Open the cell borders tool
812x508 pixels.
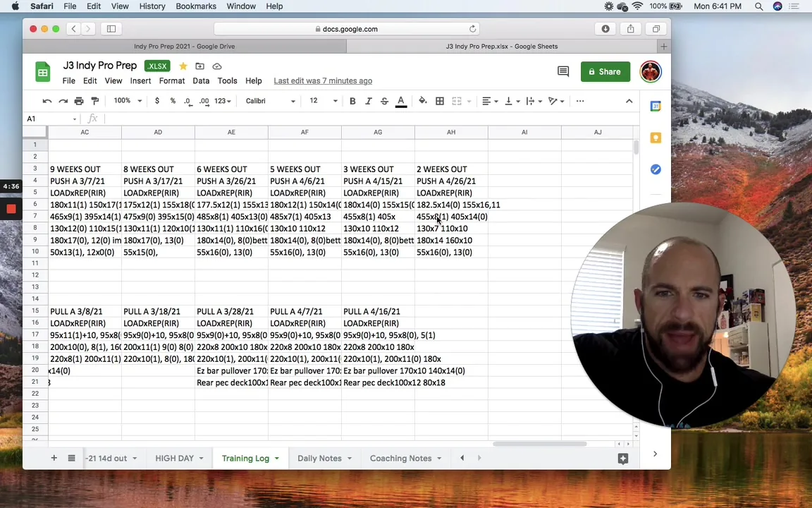[x=440, y=101]
